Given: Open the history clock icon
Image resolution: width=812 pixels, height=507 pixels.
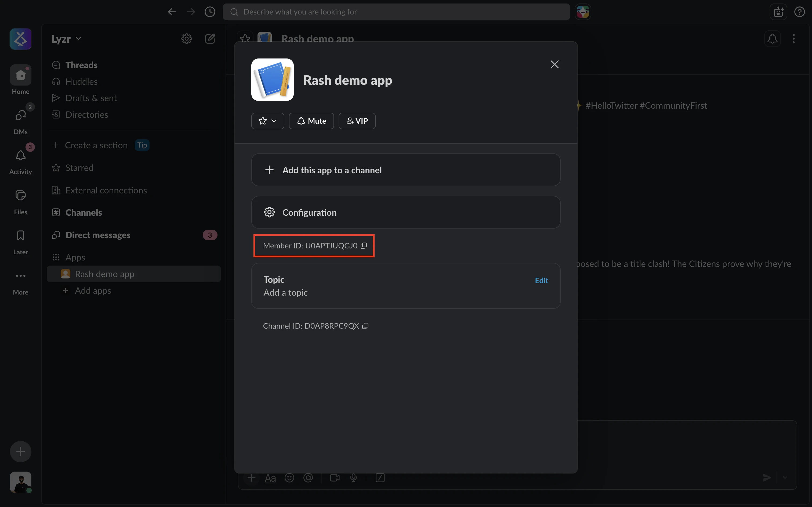Looking at the screenshot, I should pyautogui.click(x=210, y=12).
